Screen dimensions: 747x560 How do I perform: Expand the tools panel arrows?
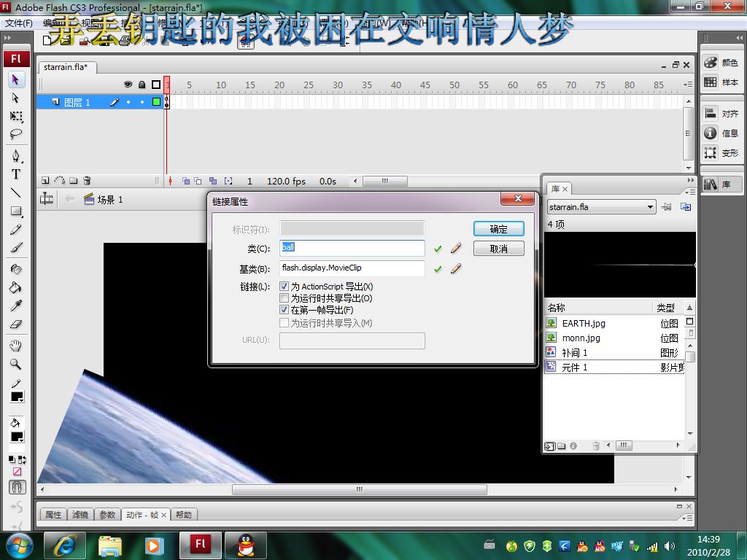[x=7, y=38]
